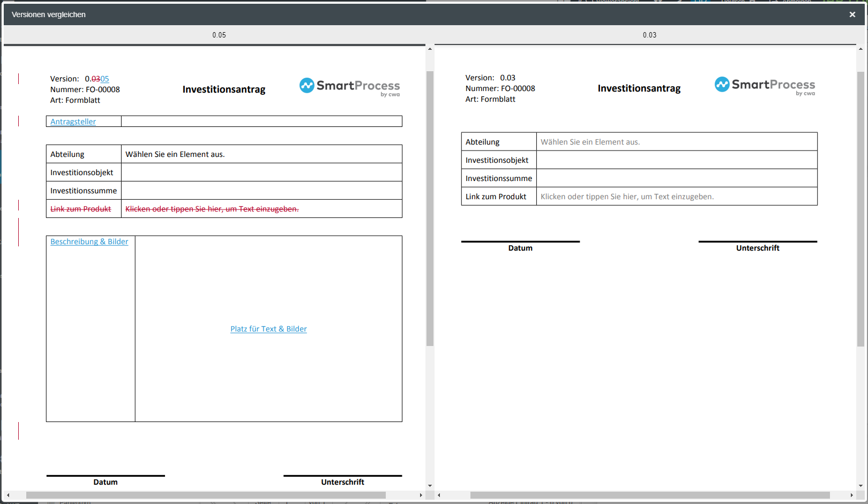Click the struck-through Link zum Produkt label
Image resolution: width=868 pixels, height=504 pixels.
[x=80, y=209]
